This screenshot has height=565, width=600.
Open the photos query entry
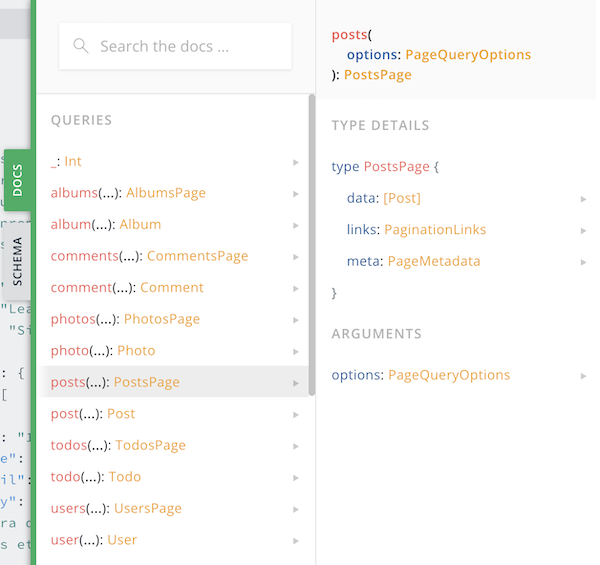pos(125,319)
